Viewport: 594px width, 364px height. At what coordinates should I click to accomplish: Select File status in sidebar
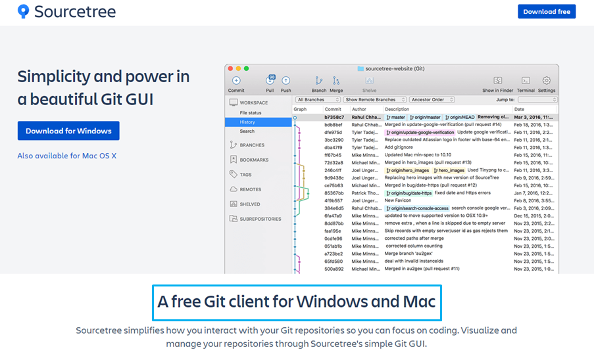point(251,113)
